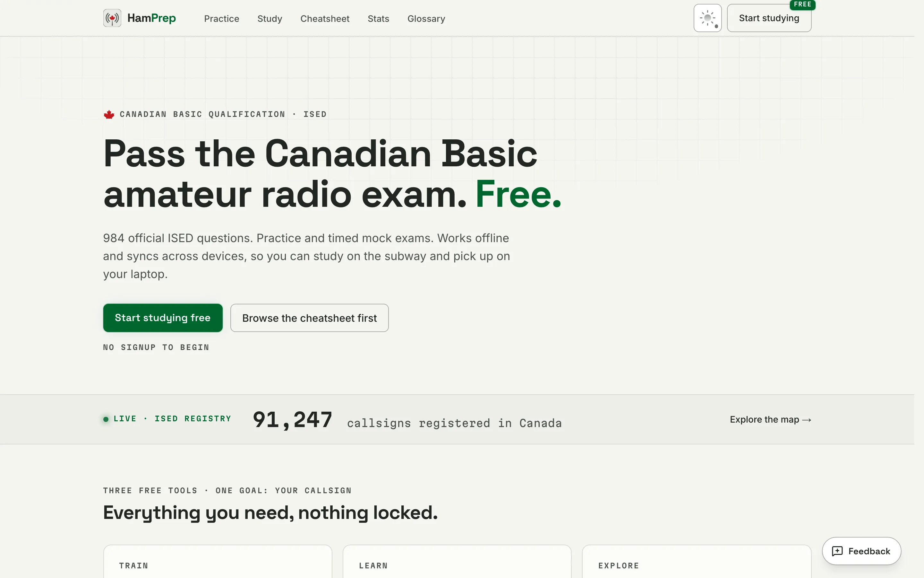Screen dimensions: 924x578
Task: Click the Feedback speech bubble icon
Action: [x=837, y=551]
